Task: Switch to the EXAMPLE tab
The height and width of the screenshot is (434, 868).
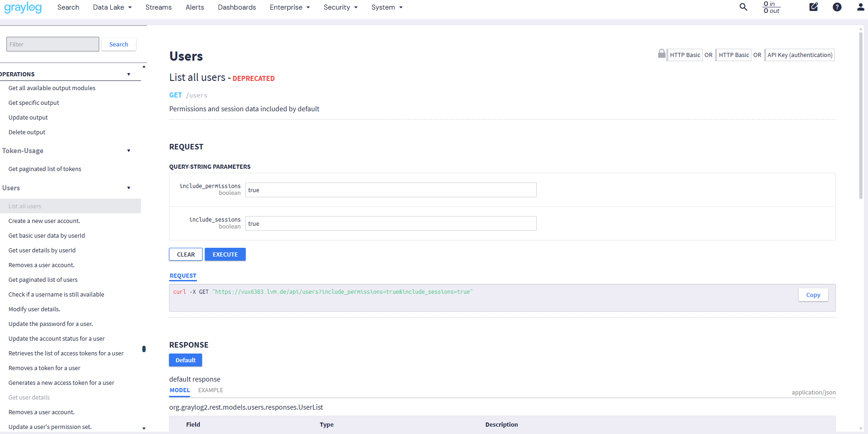Action: click(211, 390)
